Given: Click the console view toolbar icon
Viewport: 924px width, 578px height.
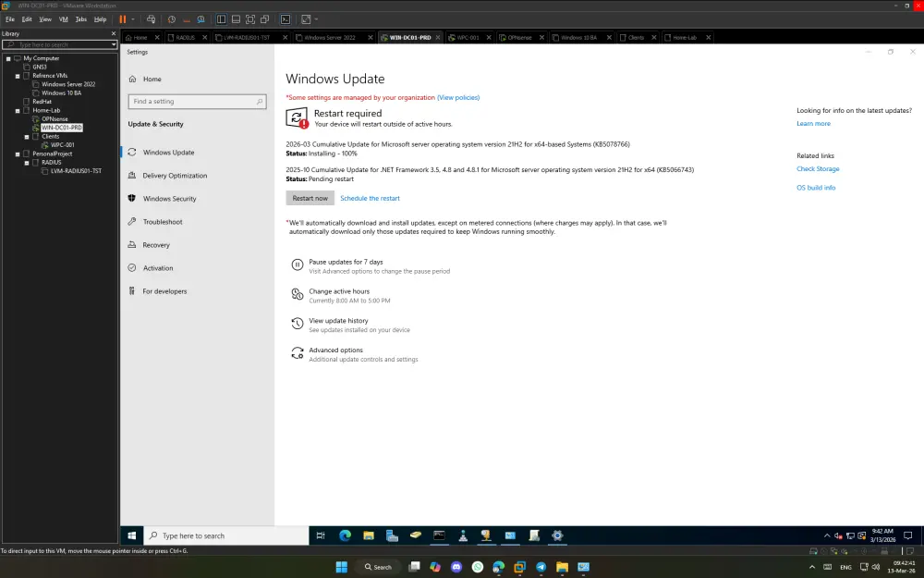Looking at the screenshot, I should tap(286, 19).
